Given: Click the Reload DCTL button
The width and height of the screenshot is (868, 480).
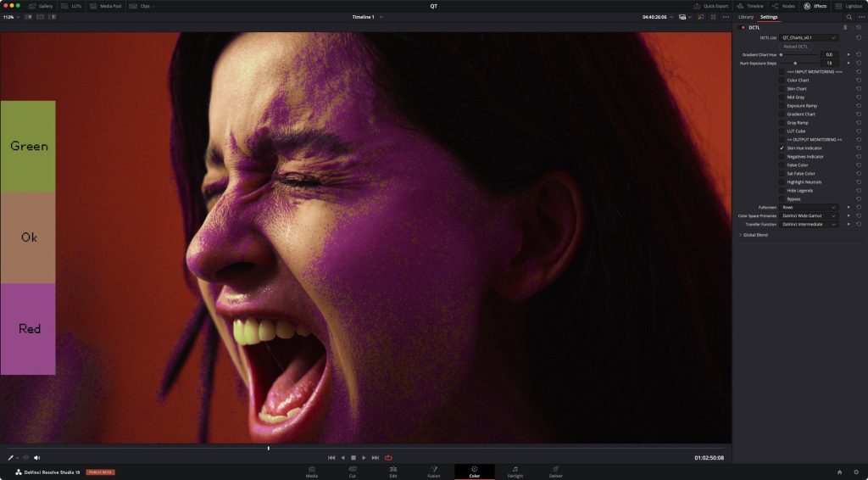Looking at the screenshot, I should click(x=795, y=47).
